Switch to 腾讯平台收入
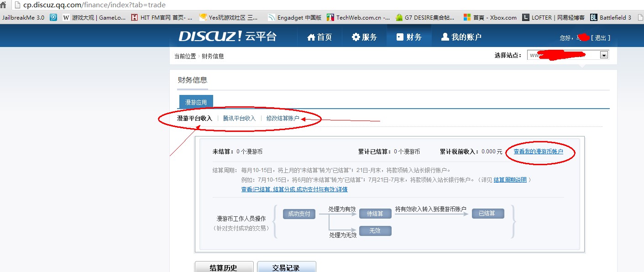 pos(239,118)
